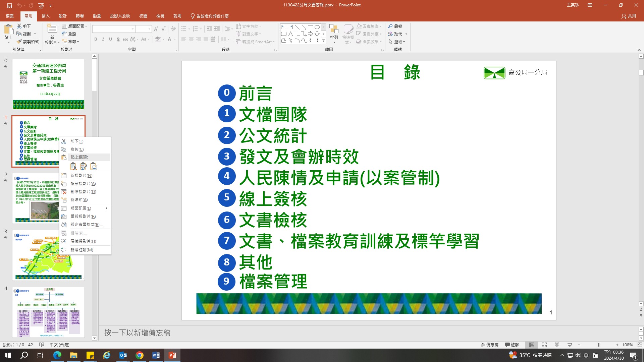Select the oval shape in shapes gallery
The image size is (644, 362).
(x=317, y=27)
